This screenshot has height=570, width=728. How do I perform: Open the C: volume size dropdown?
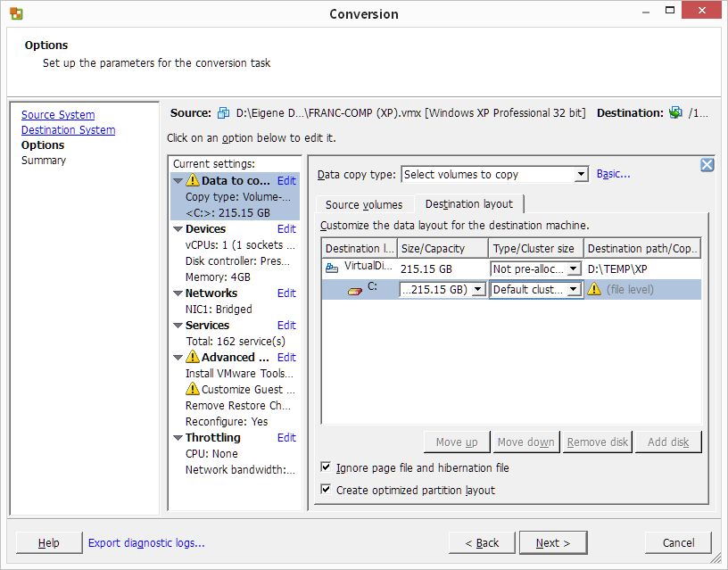pyautogui.click(x=478, y=290)
